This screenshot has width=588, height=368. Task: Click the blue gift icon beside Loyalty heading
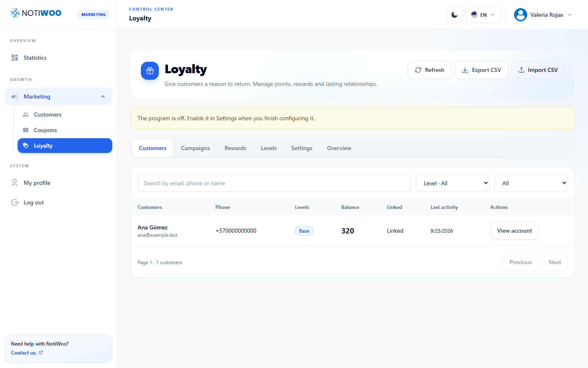(x=150, y=71)
